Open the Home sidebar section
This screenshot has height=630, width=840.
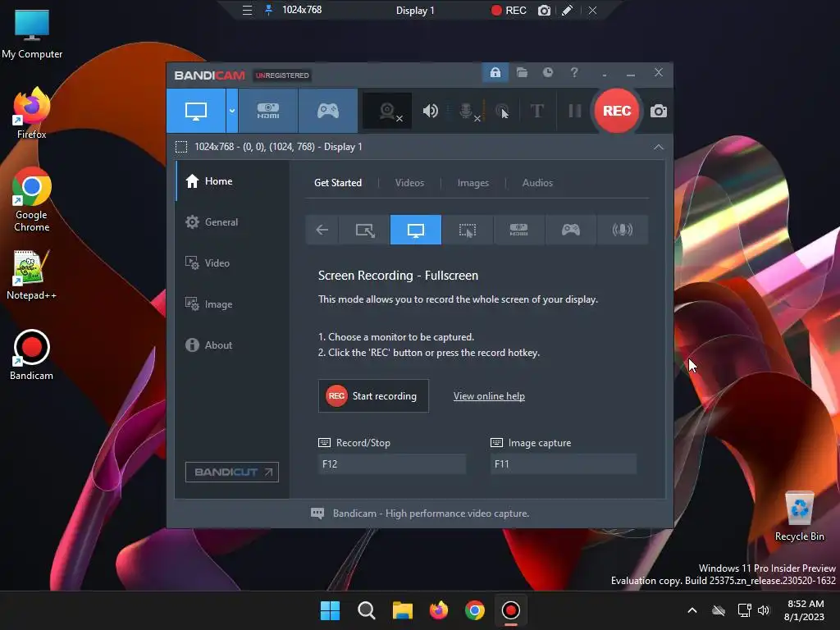(232, 181)
